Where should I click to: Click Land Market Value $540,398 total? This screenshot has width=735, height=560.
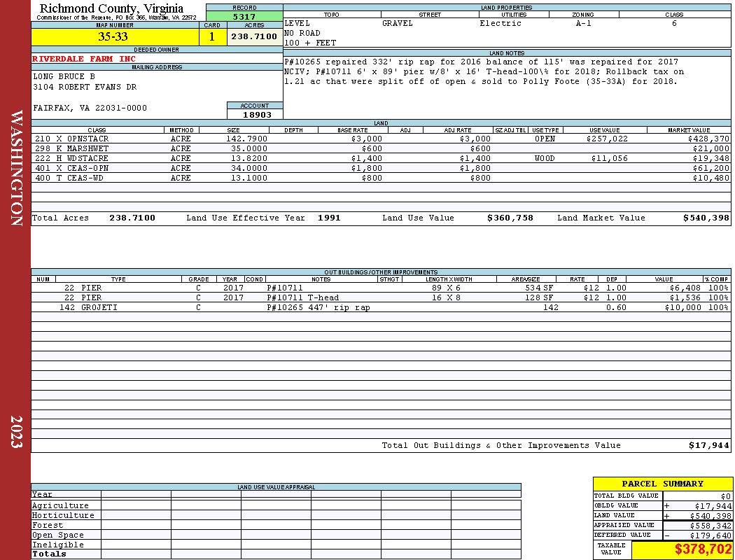(x=706, y=218)
